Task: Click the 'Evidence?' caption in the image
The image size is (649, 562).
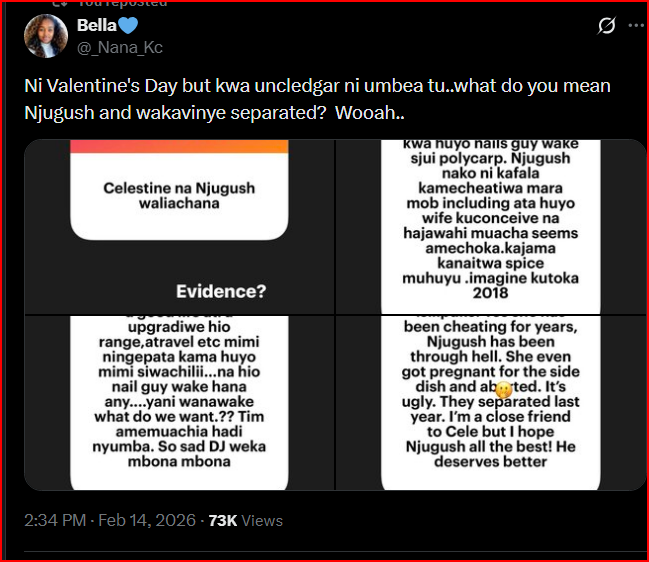Action: coord(221,291)
